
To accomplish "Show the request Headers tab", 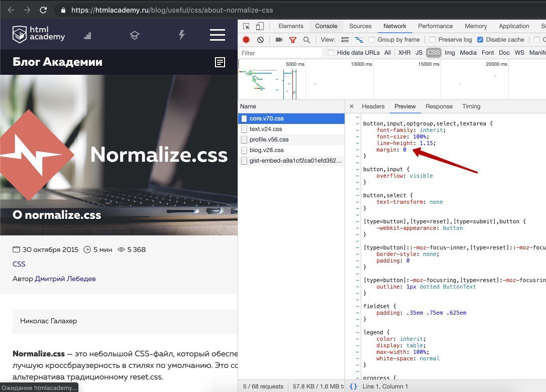I will (373, 106).
